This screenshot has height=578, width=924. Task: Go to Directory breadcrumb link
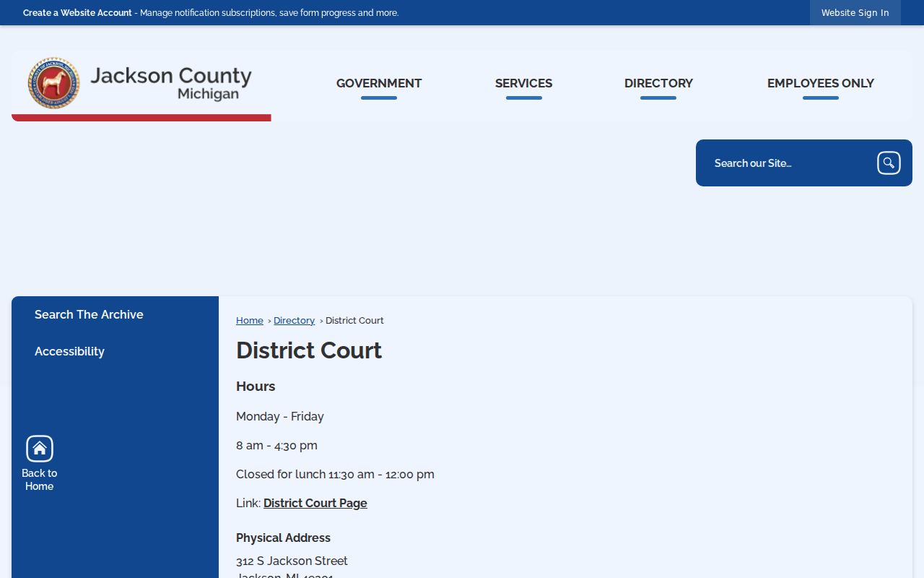(x=294, y=320)
